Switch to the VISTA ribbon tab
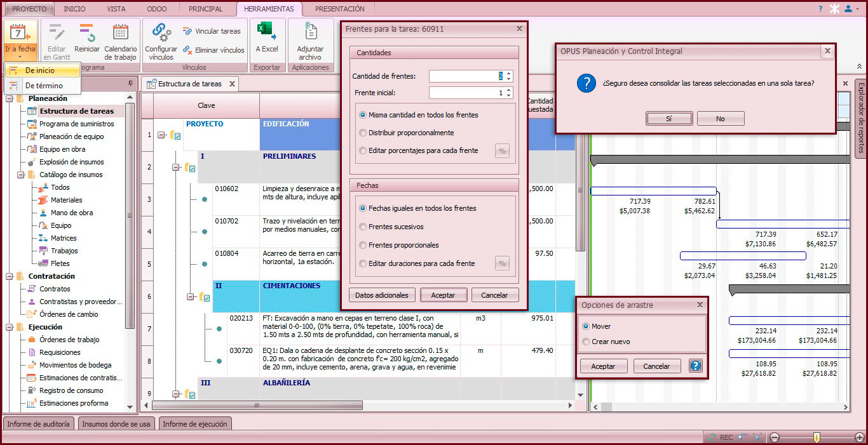The width and height of the screenshot is (868, 445). (x=116, y=9)
